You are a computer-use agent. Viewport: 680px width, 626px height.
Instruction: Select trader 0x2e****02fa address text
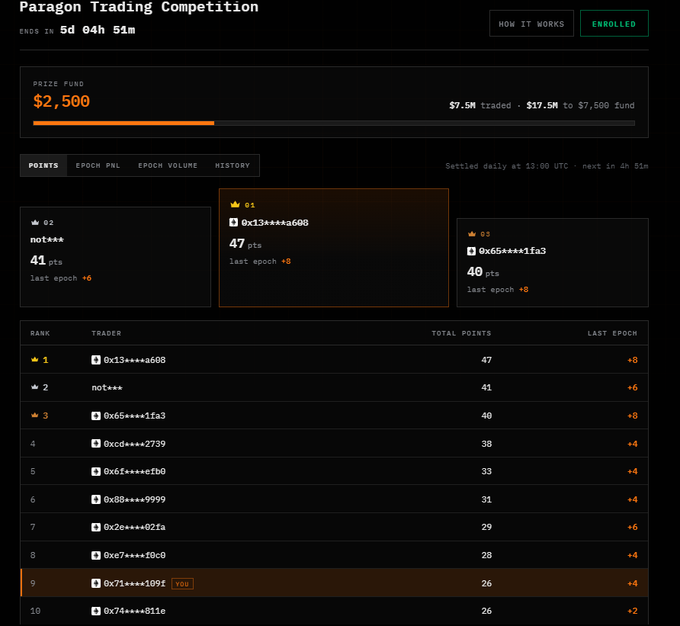[x=134, y=527]
